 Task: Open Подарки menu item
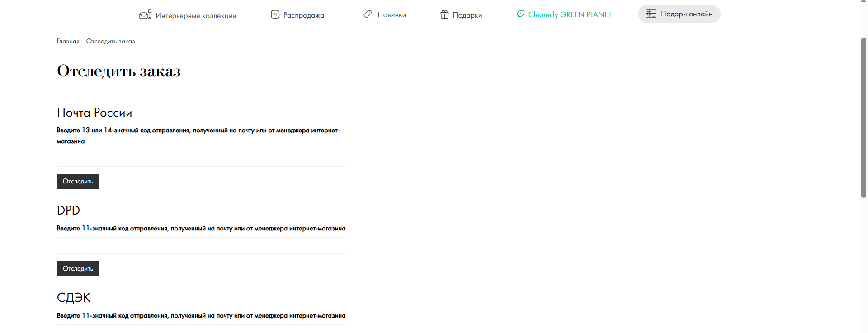tap(461, 15)
